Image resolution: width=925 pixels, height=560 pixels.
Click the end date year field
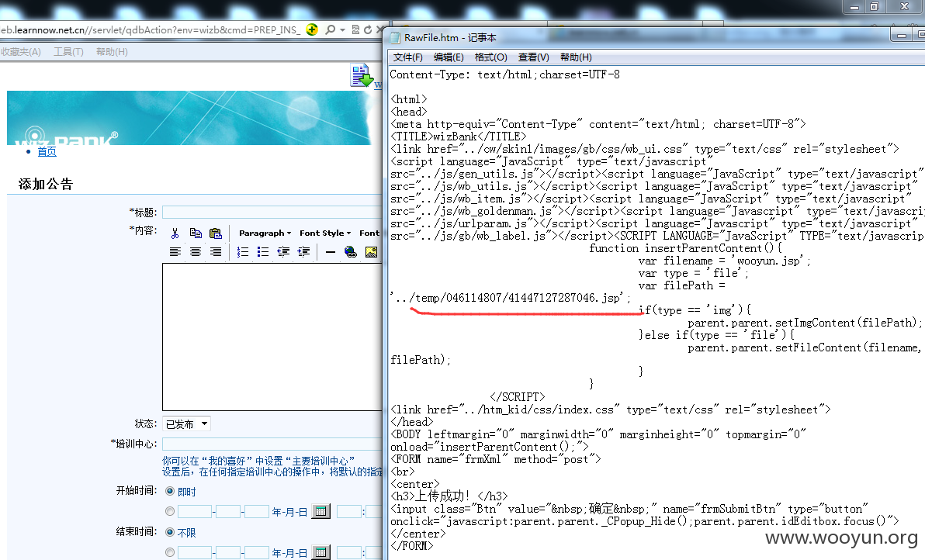pyautogui.click(x=195, y=552)
